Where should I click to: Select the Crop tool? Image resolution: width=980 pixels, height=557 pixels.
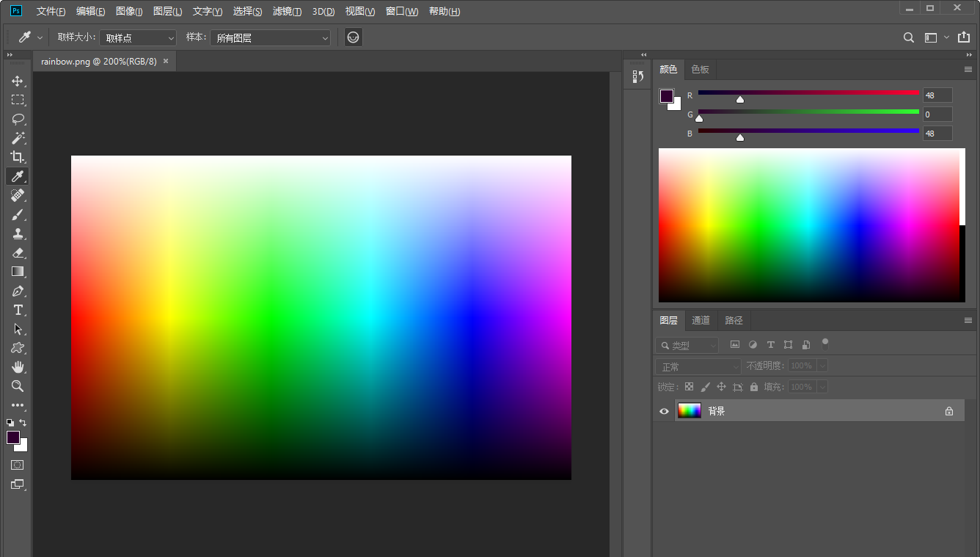(x=18, y=157)
